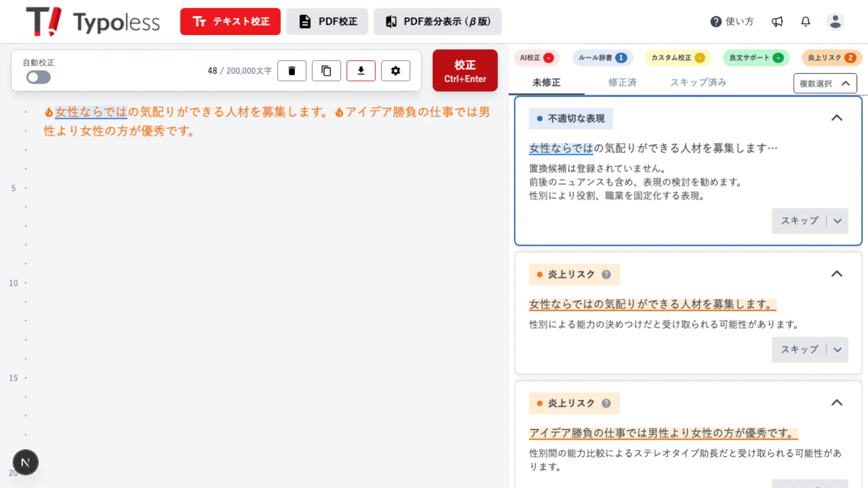
Task: Open the settings gear icon
Action: pyautogui.click(x=396, y=70)
